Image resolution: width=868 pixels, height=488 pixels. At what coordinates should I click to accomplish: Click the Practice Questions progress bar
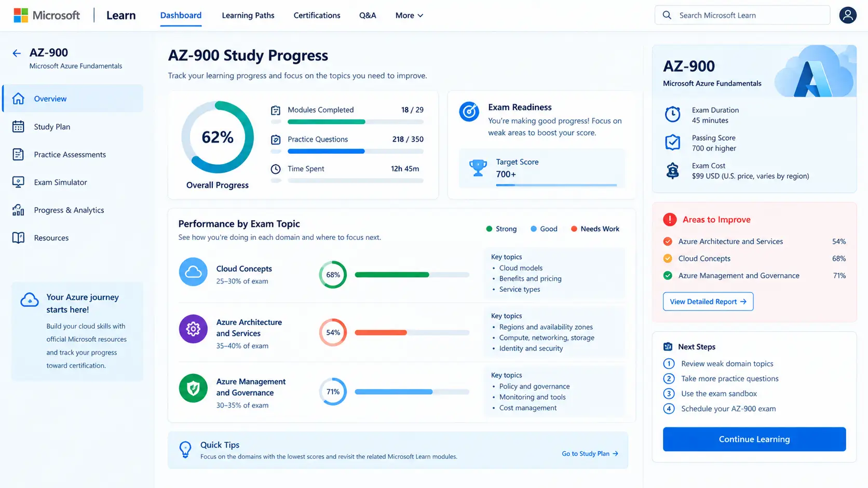tap(356, 152)
